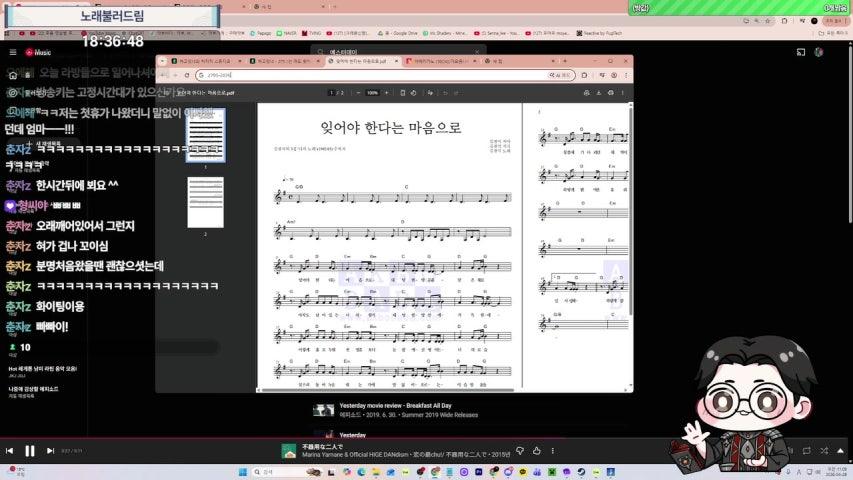Image resolution: width=853 pixels, height=480 pixels.
Task: Click the YouTube Music search field
Action: 400,52
